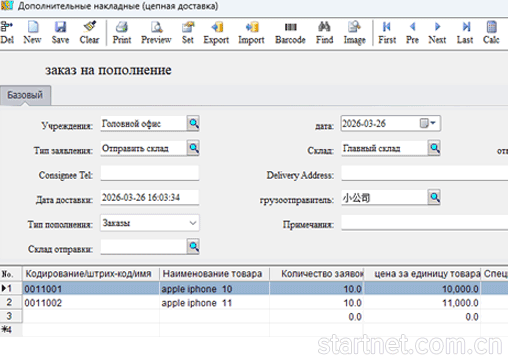The height and width of the screenshot is (361, 508).
Task: Jump to the Last record
Action: pyautogui.click(x=465, y=33)
